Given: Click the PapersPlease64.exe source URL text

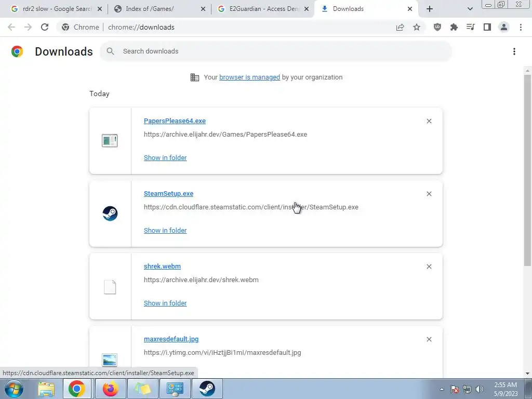Looking at the screenshot, I should (x=225, y=135).
